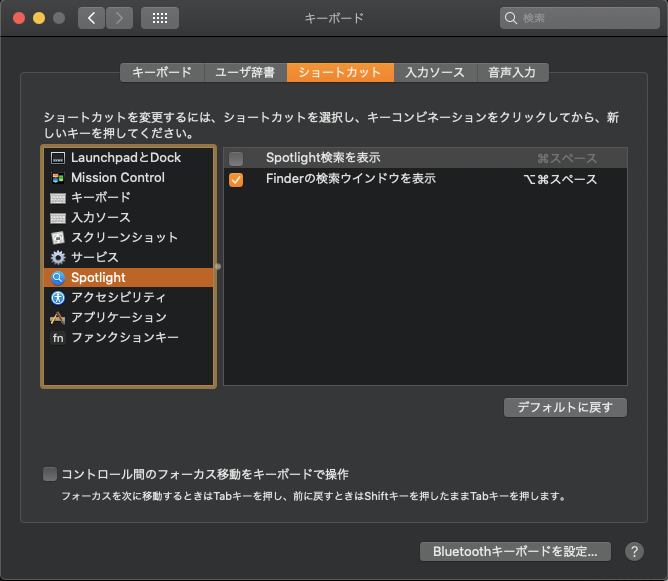Click the ⌥⌘スペース shortcut key combination
The image size is (668, 581).
561,180
